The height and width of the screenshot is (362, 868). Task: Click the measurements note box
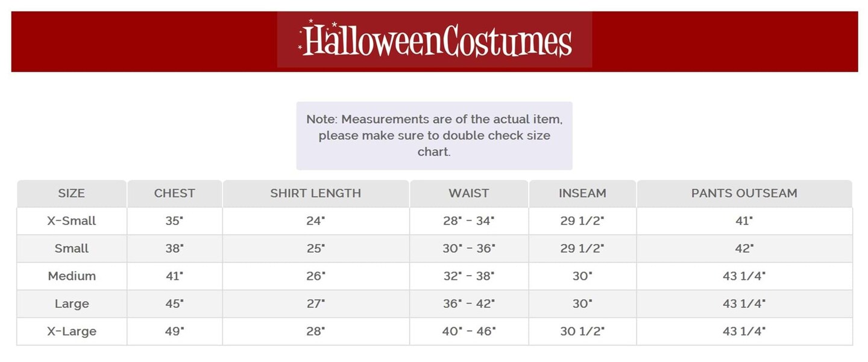click(x=434, y=136)
